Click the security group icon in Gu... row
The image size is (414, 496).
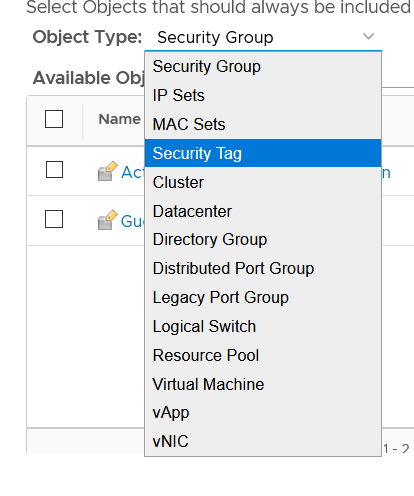[108, 220]
